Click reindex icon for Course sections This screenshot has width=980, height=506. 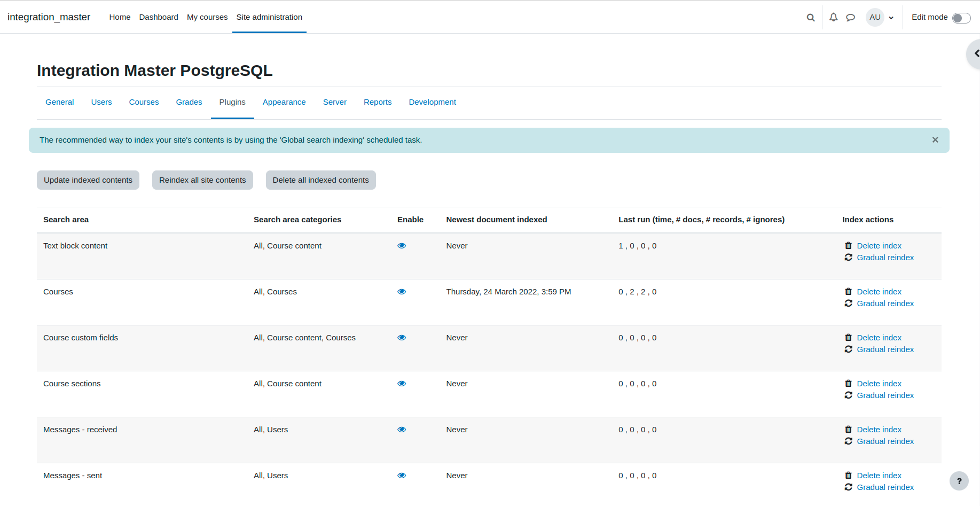[x=848, y=395]
